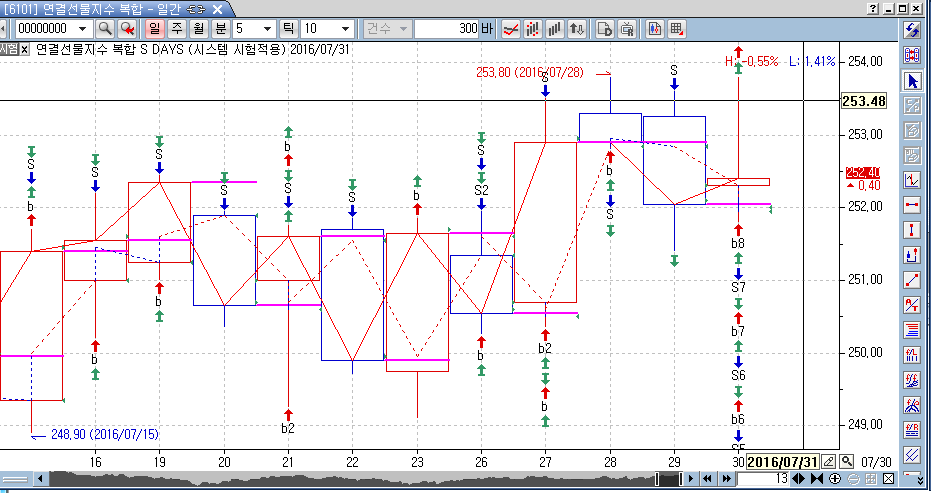The height and width of the screenshot is (493, 931).
Task: Select the Fibonacci lines tool in sidebar
Action: pyautogui.click(x=912, y=329)
